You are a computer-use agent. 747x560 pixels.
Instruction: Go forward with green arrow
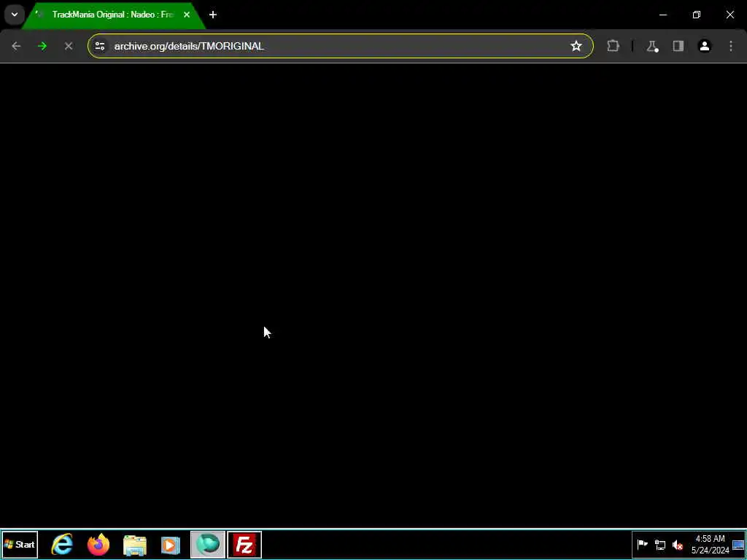tap(42, 46)
